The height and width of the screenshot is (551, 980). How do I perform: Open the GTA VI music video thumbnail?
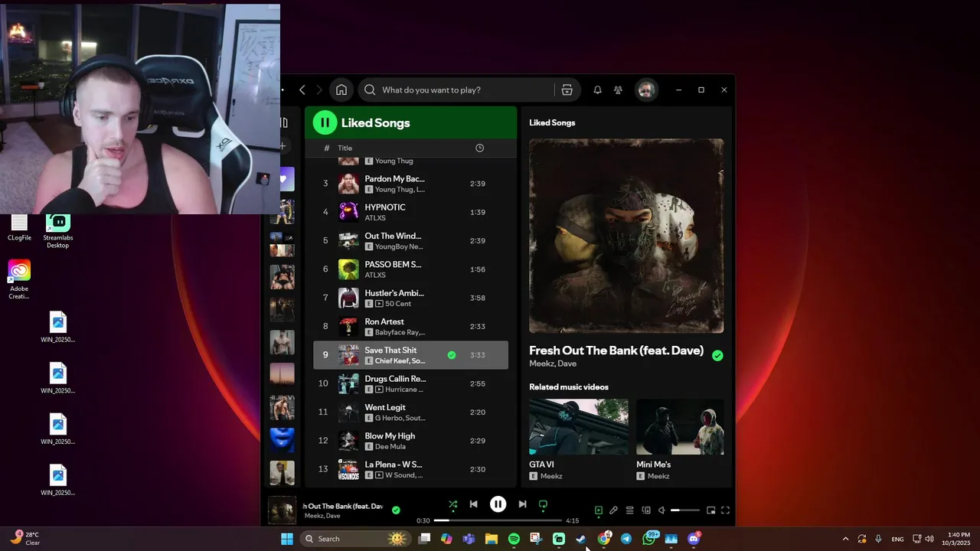pyautogui.click(x=579, y=426)
